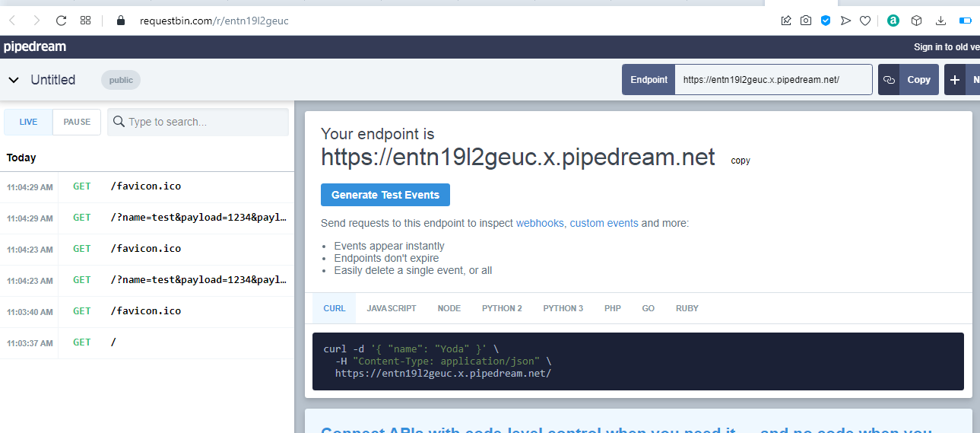Expand the Untitled chevron dropdown

pos(14,80)
